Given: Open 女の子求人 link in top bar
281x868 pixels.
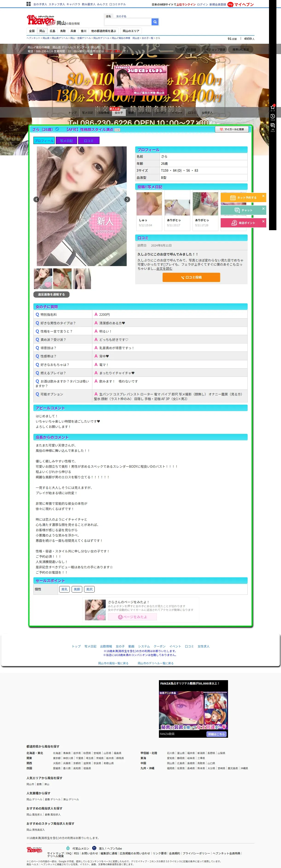Looking at the screenshot, I should click(40, 4).
